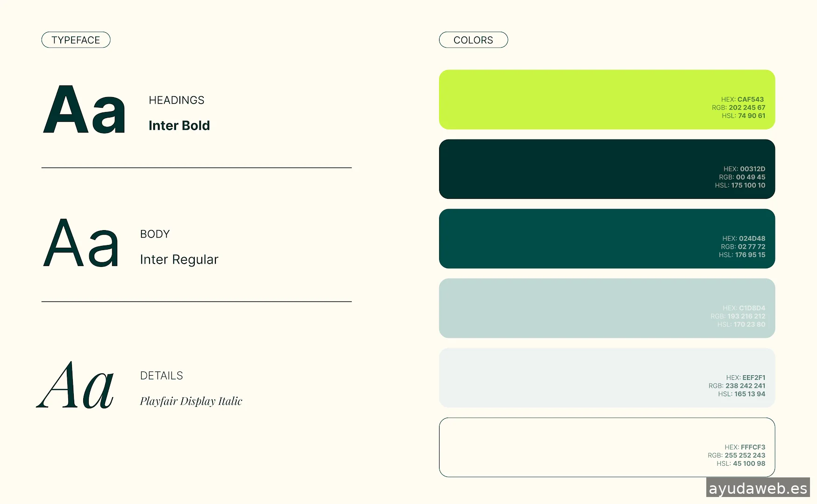This screenshot has height=504, width=817.
Task: Click the bold Aa headings specimen
Action: click(x=85, y=110)
